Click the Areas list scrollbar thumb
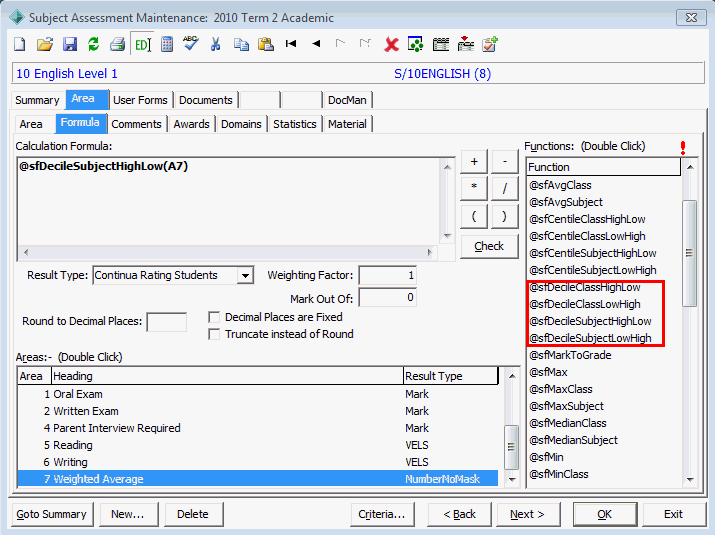Viewport: 715px width, 535px height. coord(512,447)
